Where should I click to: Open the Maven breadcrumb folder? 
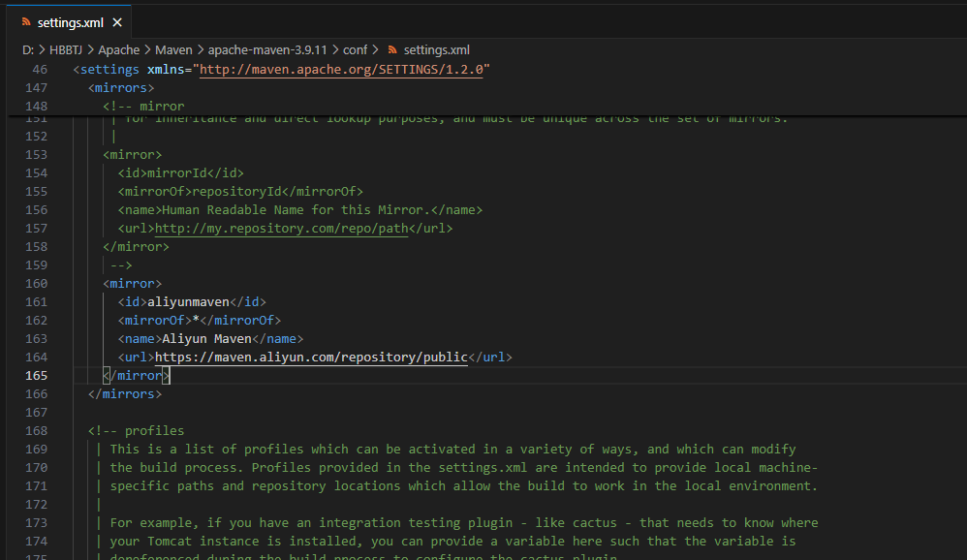(x=174, y=49)
